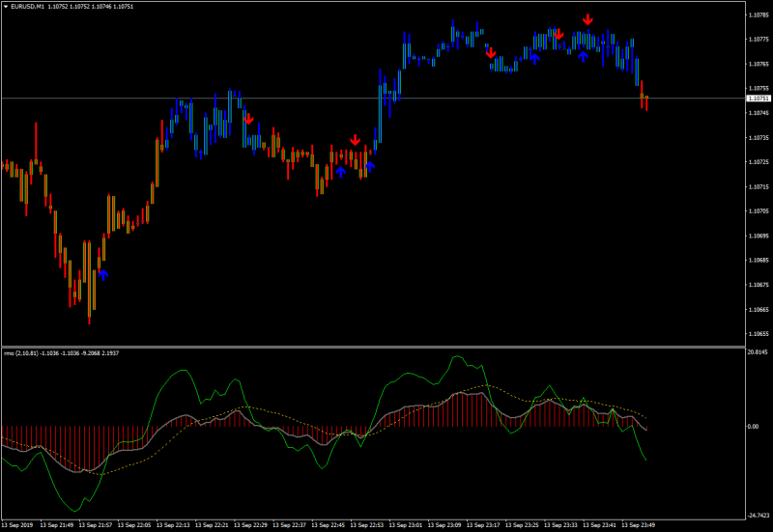Click the 1.10725 price scale label
The width and height of the screenshot is (773, 532).
pyautogui.click(x=759, y=162)
